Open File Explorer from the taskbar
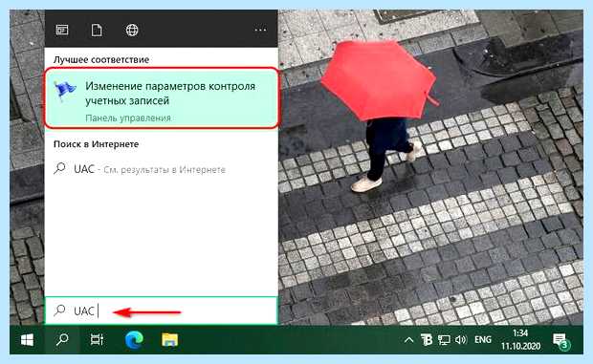This screenshot has height=364, width=593. point(170,340)
